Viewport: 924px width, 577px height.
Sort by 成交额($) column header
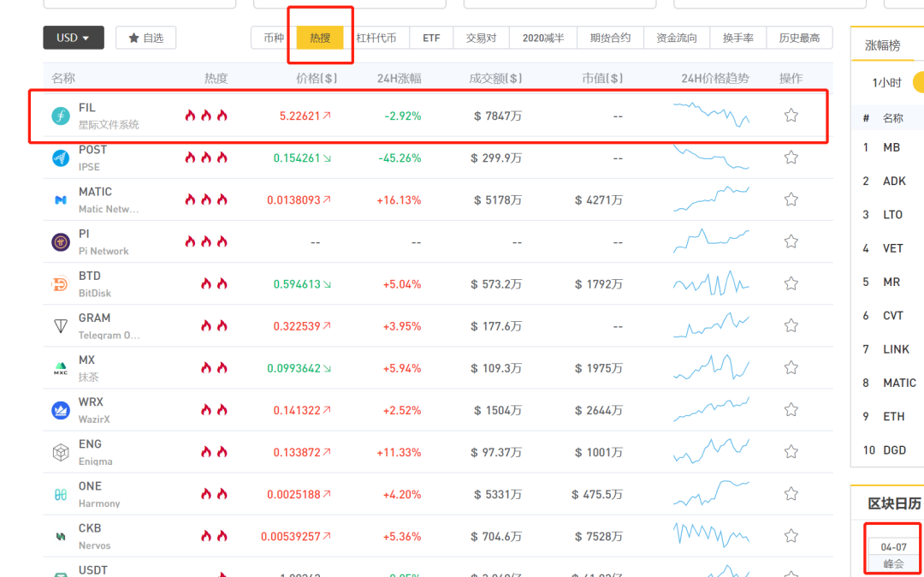click(495, 79)
